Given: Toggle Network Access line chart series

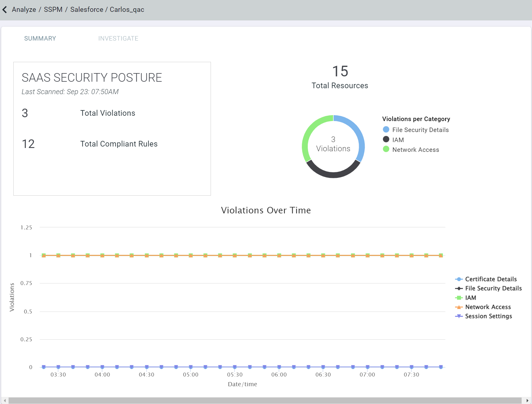Looking at the screenshot, I should point(488,307).
